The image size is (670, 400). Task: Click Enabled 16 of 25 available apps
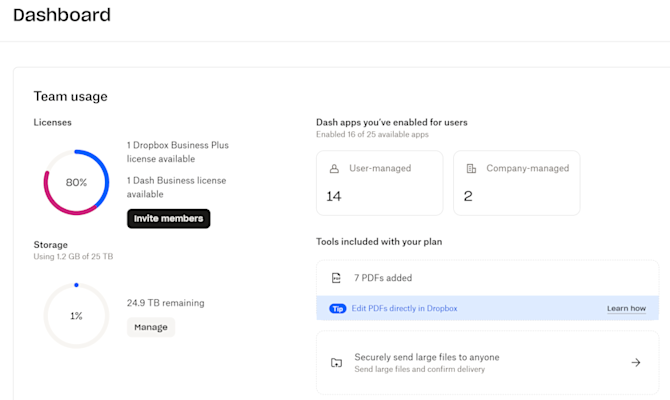coord(372,134)
